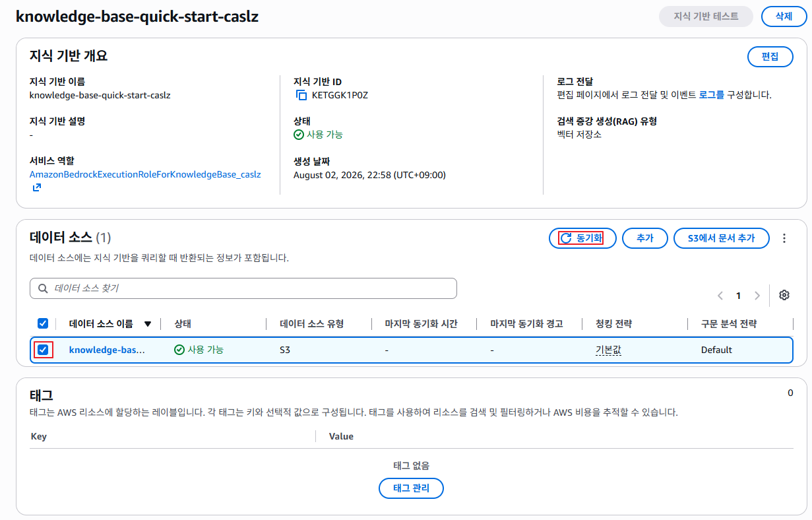Click the 청킹 전략 column header

click(x=614, y=324)
